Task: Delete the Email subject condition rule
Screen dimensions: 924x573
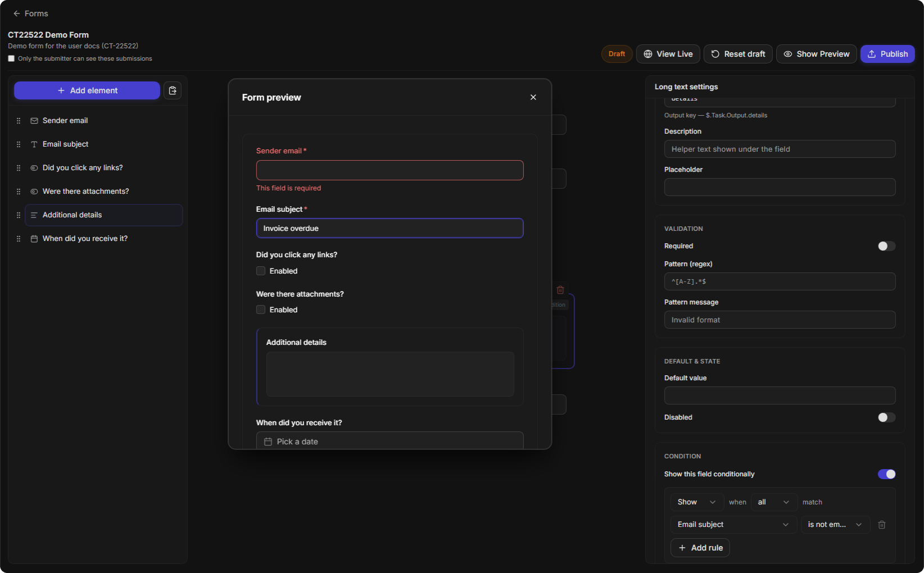Action: click(882, 525)
